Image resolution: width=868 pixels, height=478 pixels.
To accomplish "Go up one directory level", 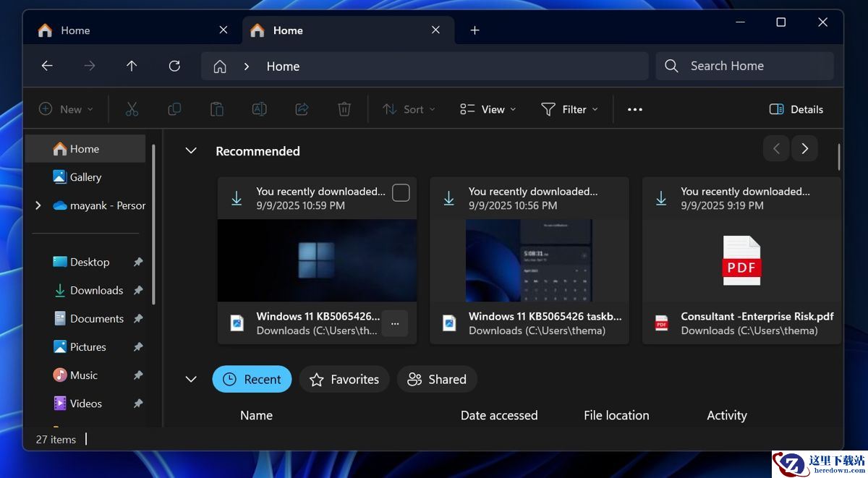I will (x=132, y=66).
